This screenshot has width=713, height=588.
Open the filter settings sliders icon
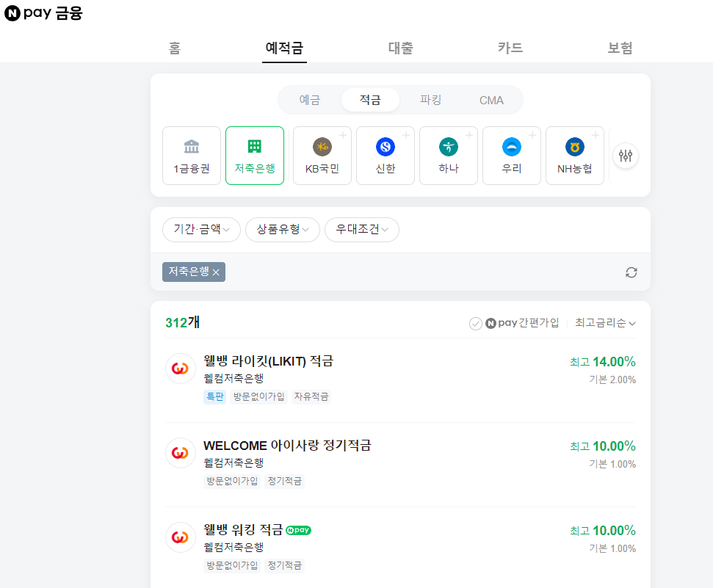click(625, 155)
